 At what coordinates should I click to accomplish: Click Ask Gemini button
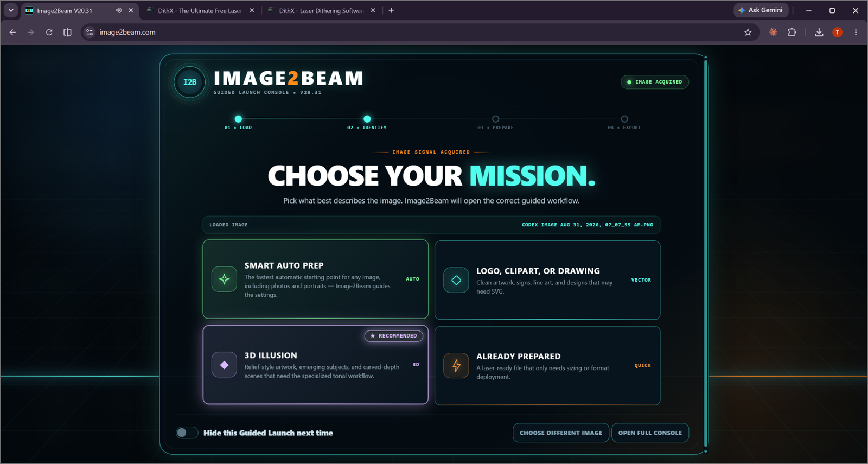(761, 10)
